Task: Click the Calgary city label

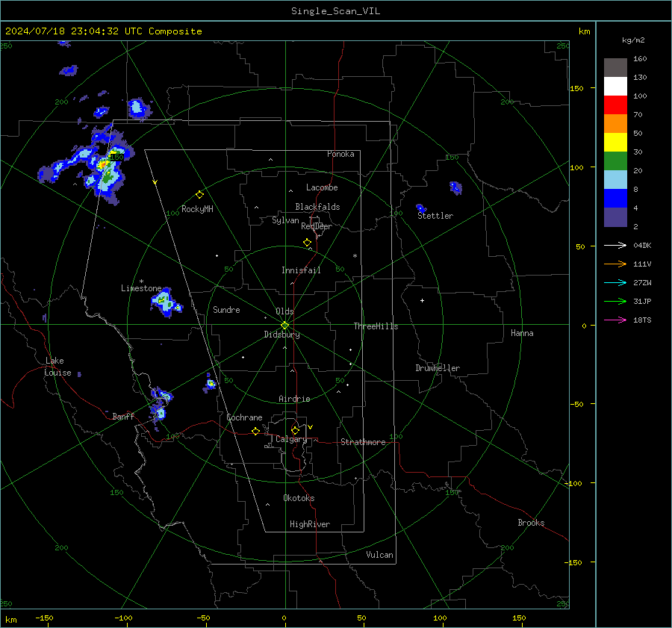Action: point(291,439)
